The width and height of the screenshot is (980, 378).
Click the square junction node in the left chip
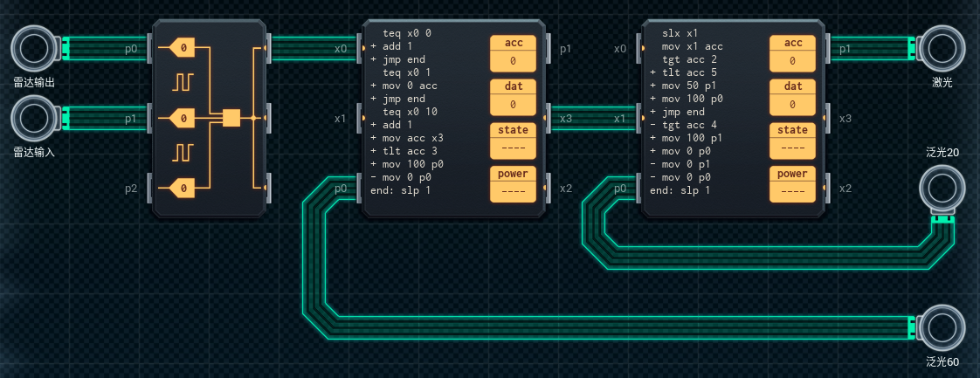coord(231,118)
